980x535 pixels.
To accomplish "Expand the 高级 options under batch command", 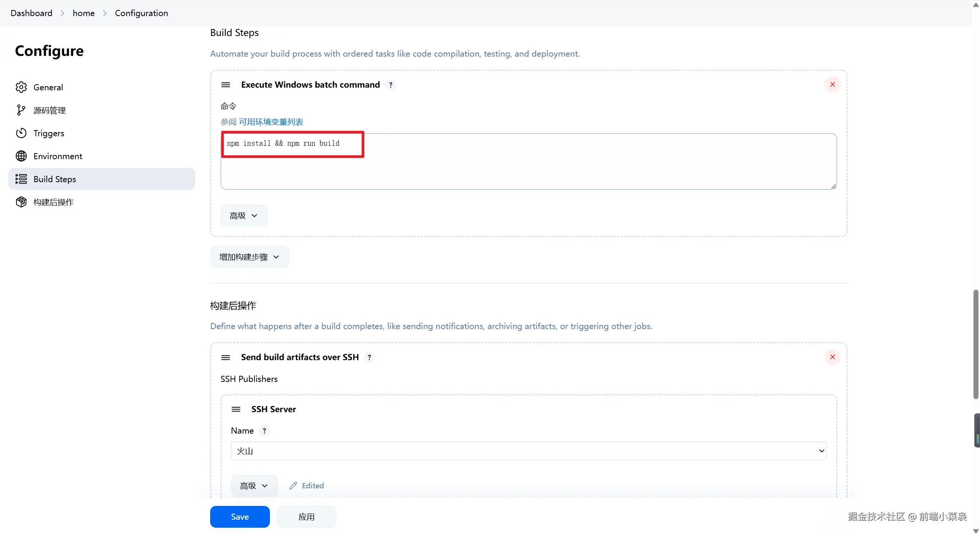I will point(243,216).
